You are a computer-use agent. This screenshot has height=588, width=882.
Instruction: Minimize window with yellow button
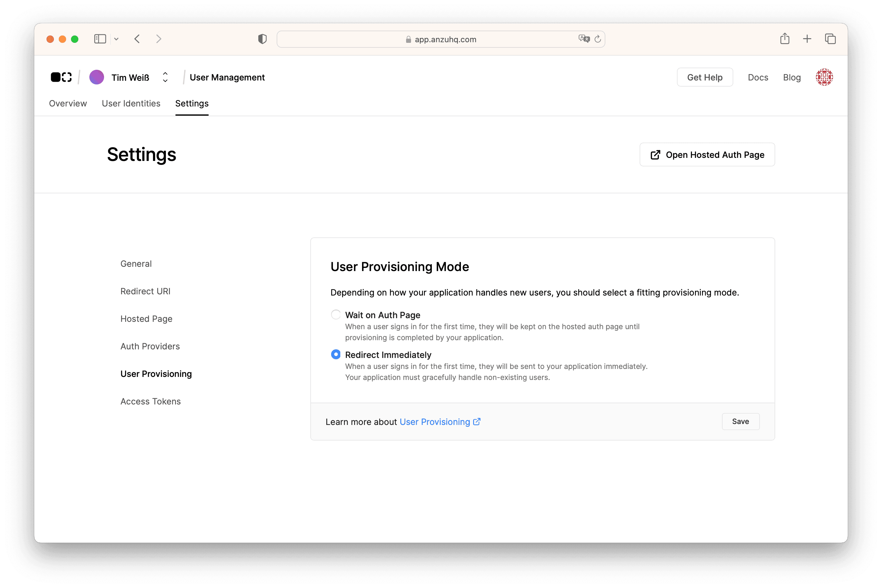pos(63,39)
